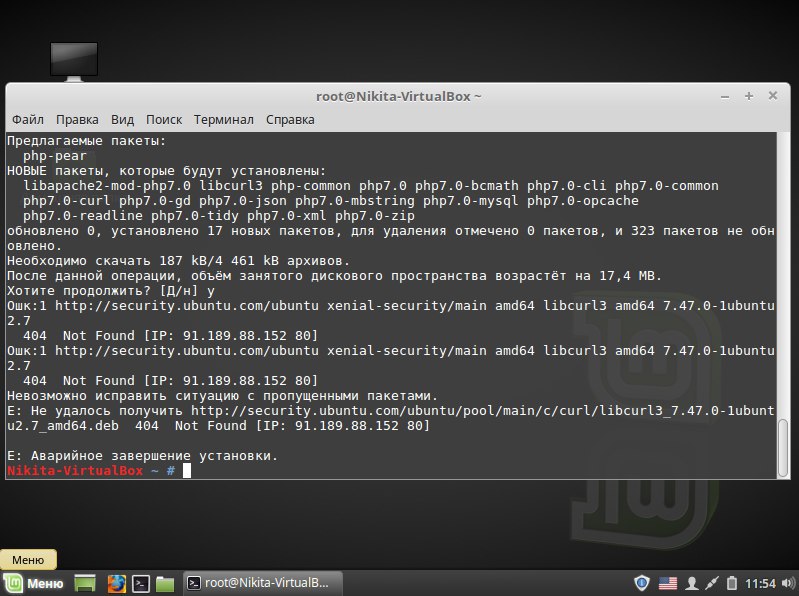This screenshot has width=799, height=596.
Task: Click the terminal prompt cursor line
Action: click(99, 471)
